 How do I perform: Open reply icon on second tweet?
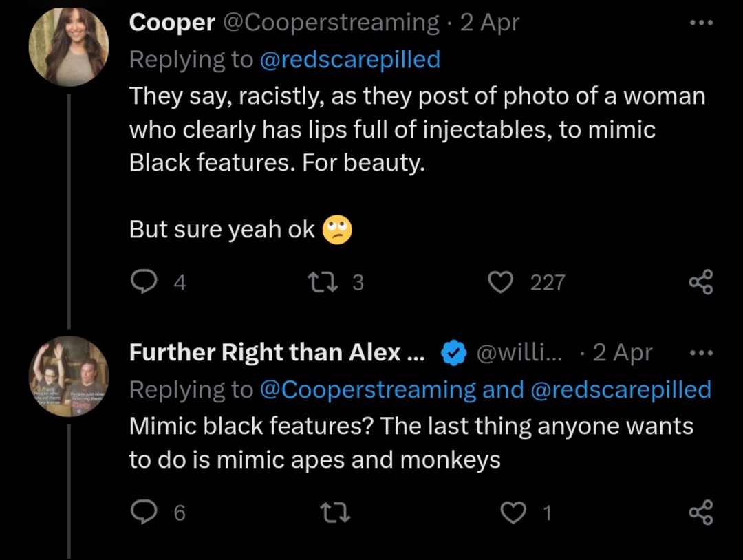pyautogui.click(x=142, y=513)
